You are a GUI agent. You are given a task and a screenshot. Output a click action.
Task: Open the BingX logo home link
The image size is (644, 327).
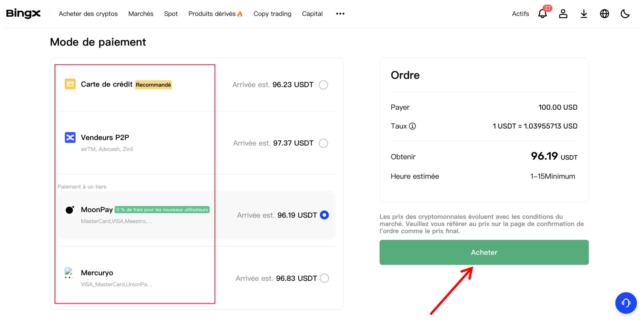point(23,13)
